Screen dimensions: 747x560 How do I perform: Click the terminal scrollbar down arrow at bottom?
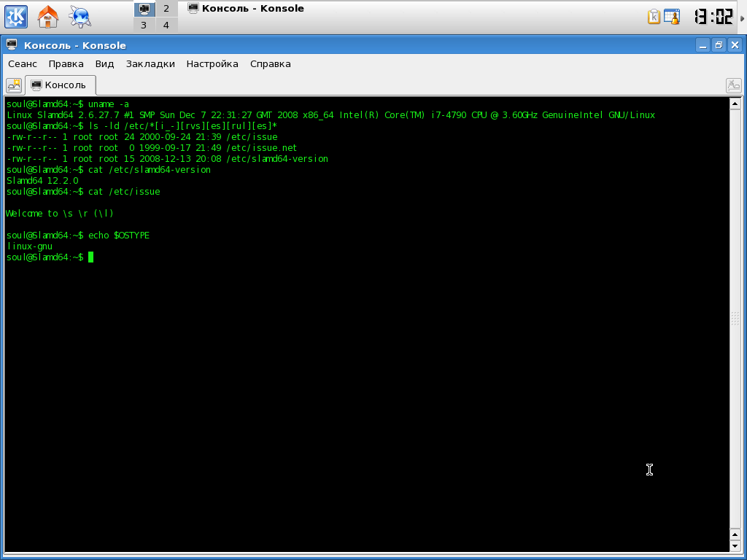point(735,545)
